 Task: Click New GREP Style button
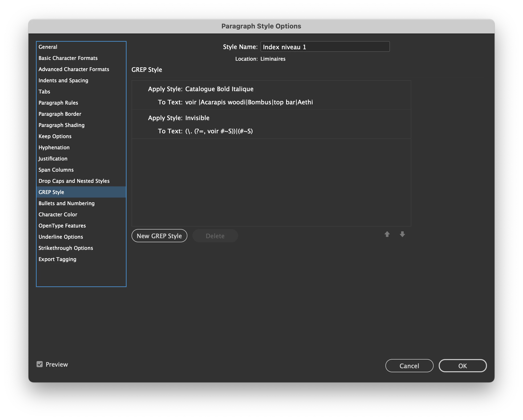coord(159,236)
